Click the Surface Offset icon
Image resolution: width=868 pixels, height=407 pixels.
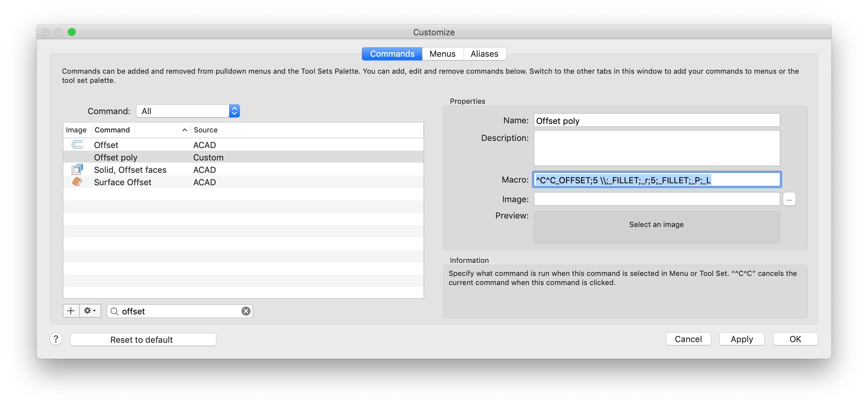[x=77, y=182]
